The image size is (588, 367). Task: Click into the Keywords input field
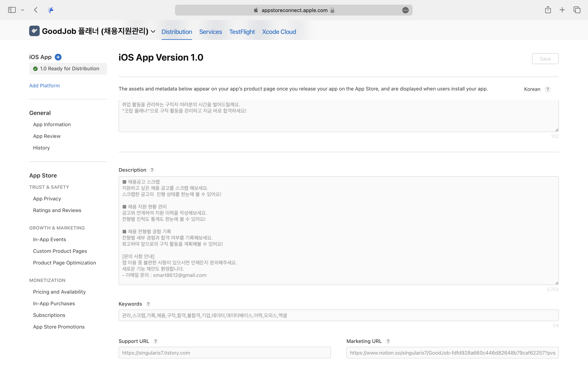[338, 315]
